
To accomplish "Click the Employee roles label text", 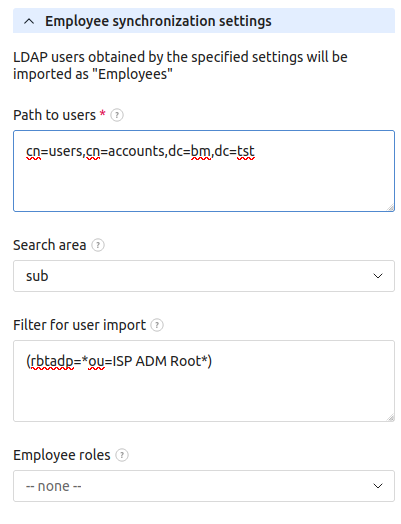I will click(x=62, y=455).
